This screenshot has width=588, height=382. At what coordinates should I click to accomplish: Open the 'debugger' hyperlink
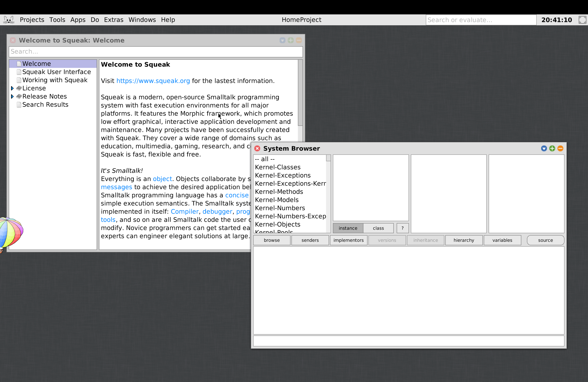(x=217, y=211)
